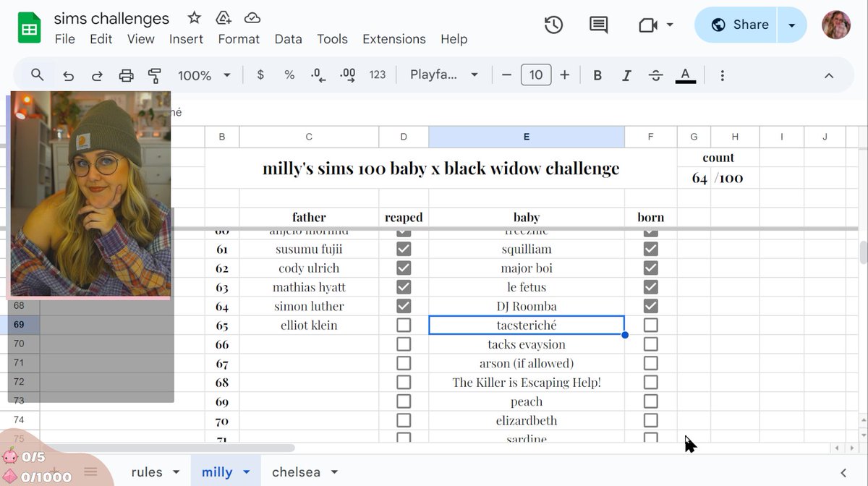868x486 pixels.
Task: Open the Help menu
Action: tap(454, 39)
